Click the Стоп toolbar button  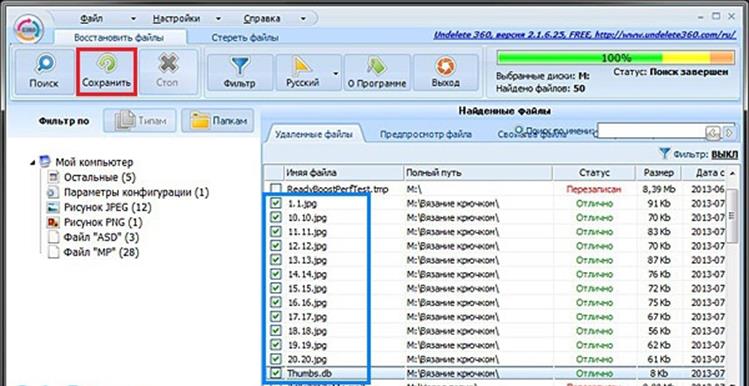[x=167, y=72]
